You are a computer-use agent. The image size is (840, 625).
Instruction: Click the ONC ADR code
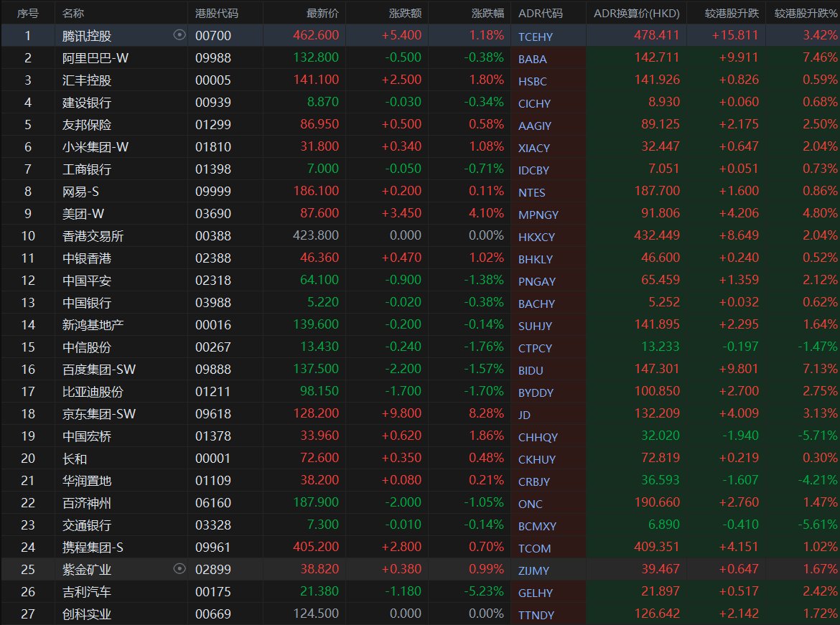531,504
